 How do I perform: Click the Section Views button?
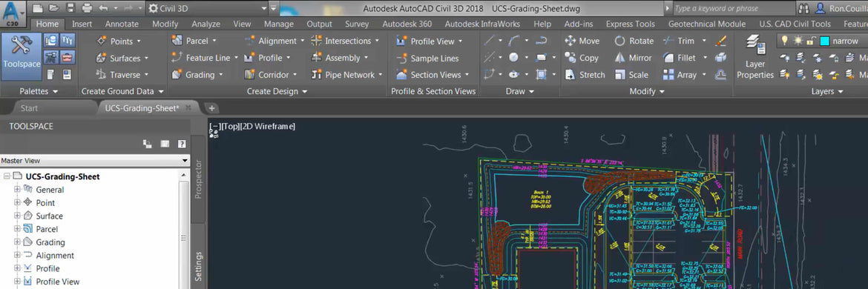pyautogui.click(x=433, y=75)
